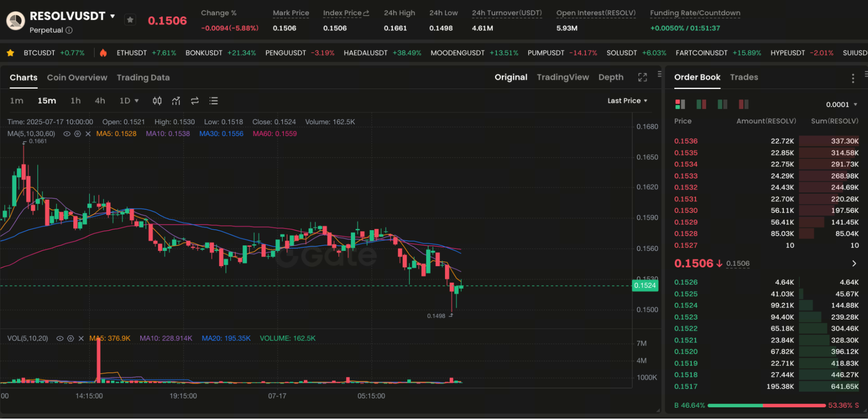Open the Perpetual info icon
Viewport: 868px width, 419px height.
(x=69, y=30)
